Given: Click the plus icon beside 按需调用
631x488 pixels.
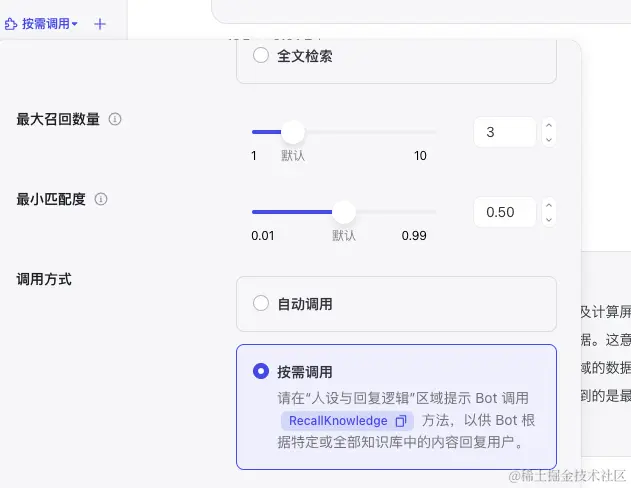Looking at the screenshot, I should point(100,23).
